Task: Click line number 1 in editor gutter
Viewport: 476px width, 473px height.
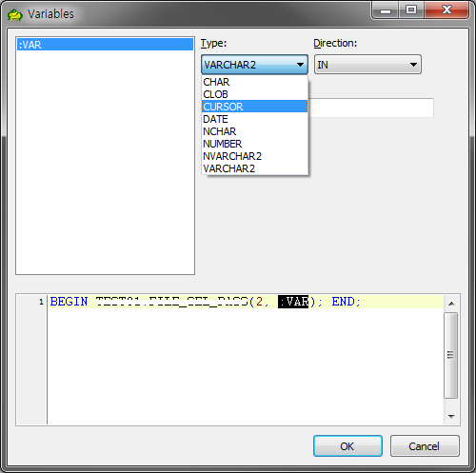Action: [x=41, y=302]
